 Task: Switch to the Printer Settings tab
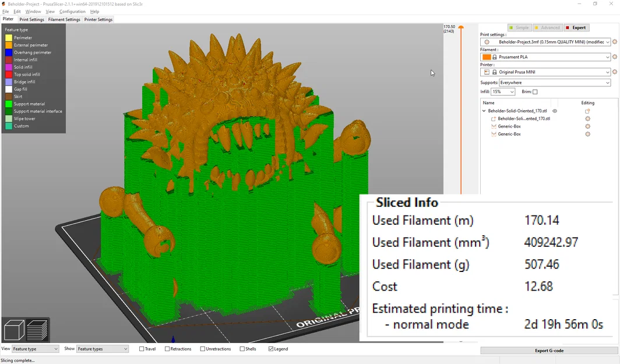[x=98, y=19]
